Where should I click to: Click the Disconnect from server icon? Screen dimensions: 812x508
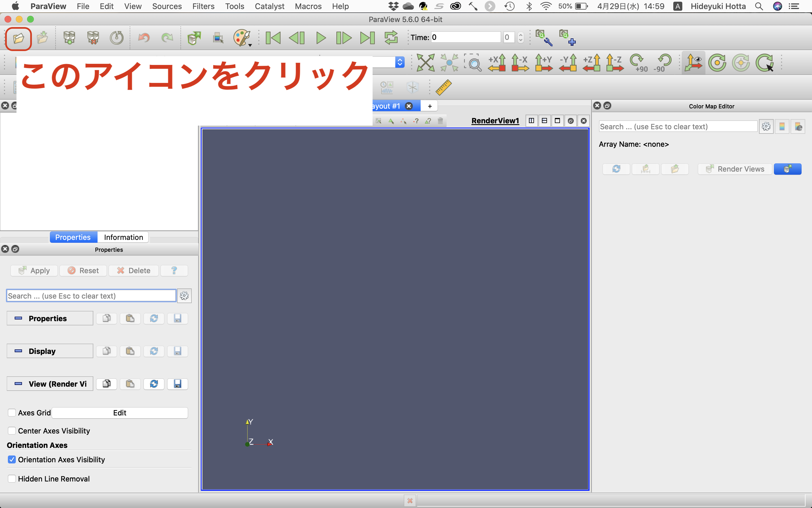93,38
